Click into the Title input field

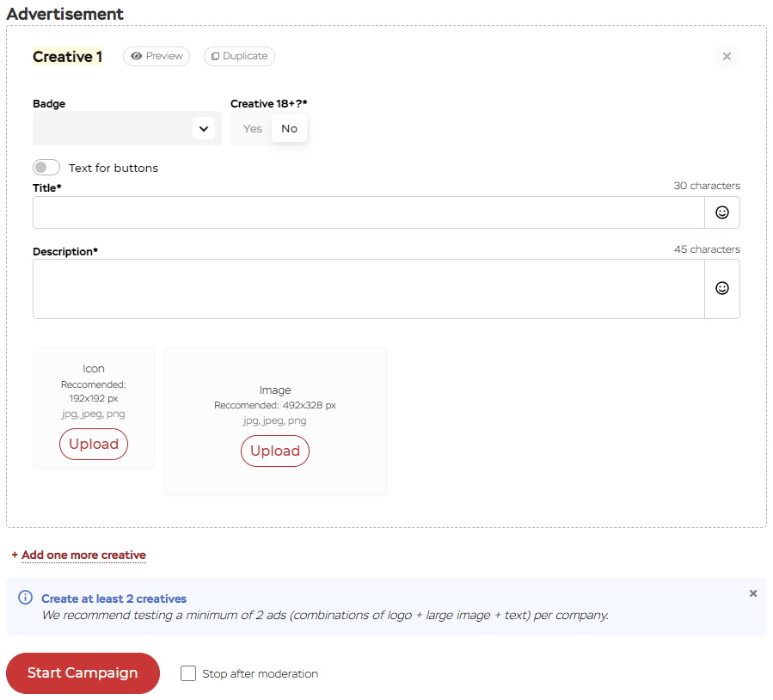tap(368, 212)
